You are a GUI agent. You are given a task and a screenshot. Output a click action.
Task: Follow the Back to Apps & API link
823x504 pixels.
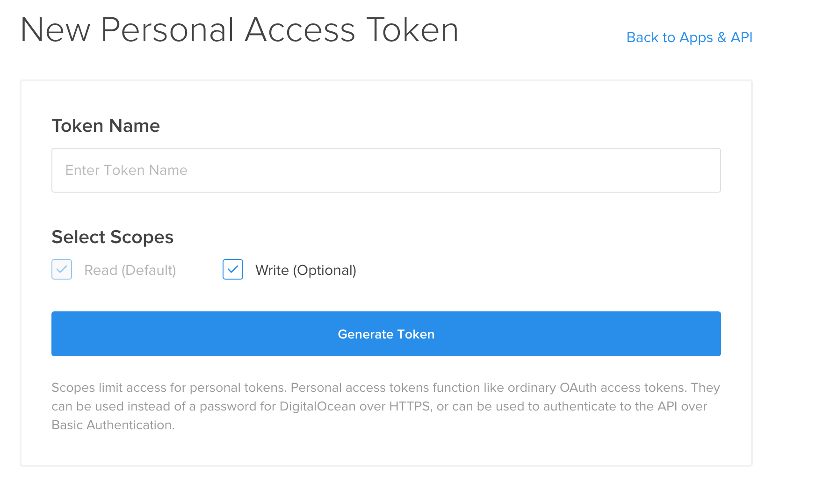point(689,37)
